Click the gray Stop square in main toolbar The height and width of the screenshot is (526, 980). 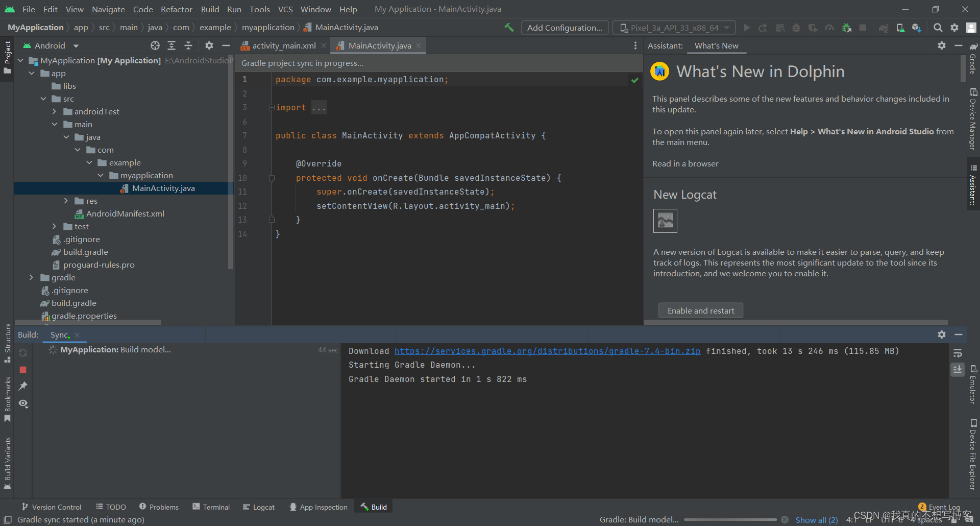pos(863,28)
